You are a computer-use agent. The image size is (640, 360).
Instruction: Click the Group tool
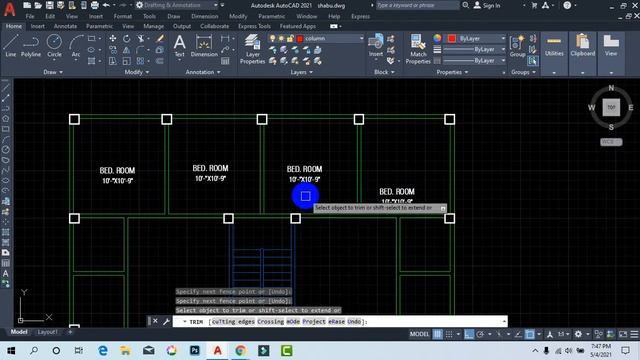coord(518,46)
